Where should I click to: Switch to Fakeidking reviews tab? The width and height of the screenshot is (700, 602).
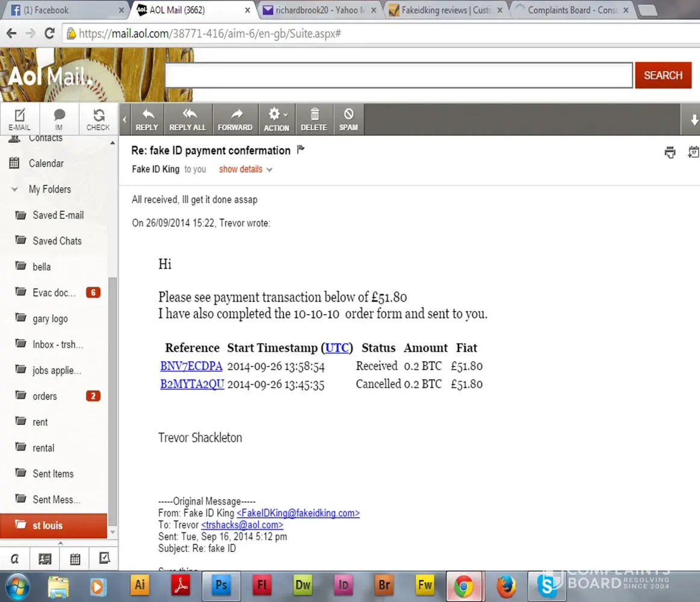tap(446, 10)
